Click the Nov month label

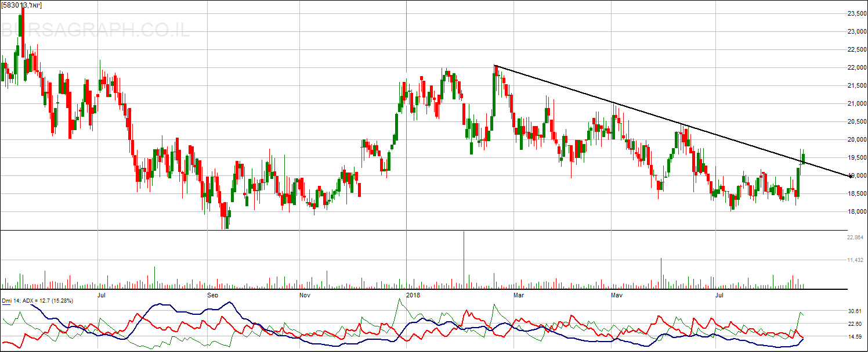point(305,295)
